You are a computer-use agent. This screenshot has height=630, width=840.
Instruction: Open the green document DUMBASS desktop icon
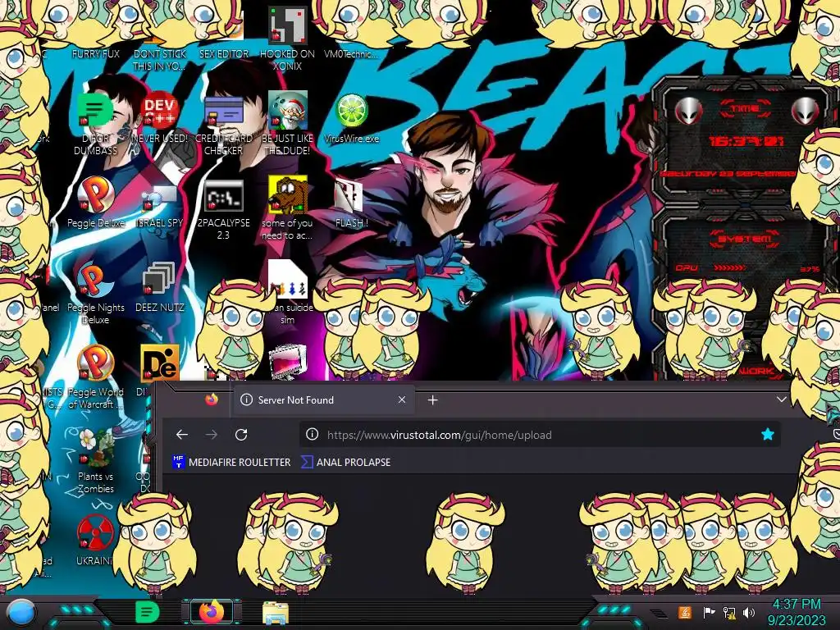click(95, 111)
